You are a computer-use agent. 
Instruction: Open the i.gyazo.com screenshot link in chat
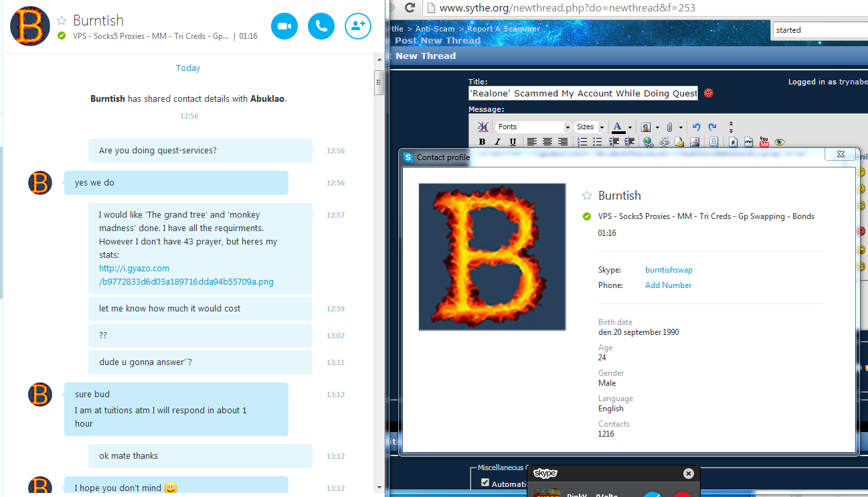click(x=186, y=275)
